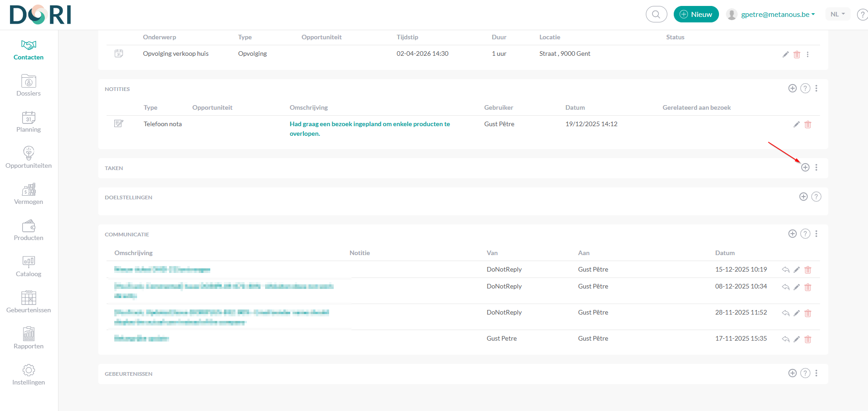
Task: Open the NL language dropdown
Action: point(837,14)
